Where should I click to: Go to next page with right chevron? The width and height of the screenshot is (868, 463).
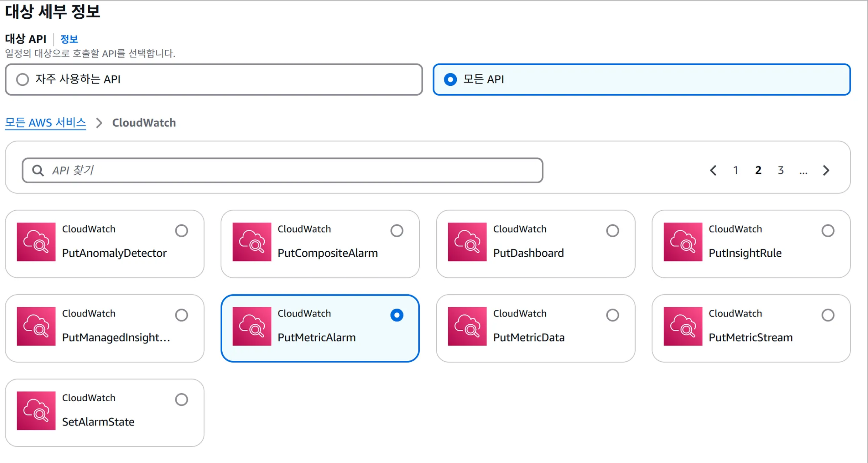coord(826,170)
